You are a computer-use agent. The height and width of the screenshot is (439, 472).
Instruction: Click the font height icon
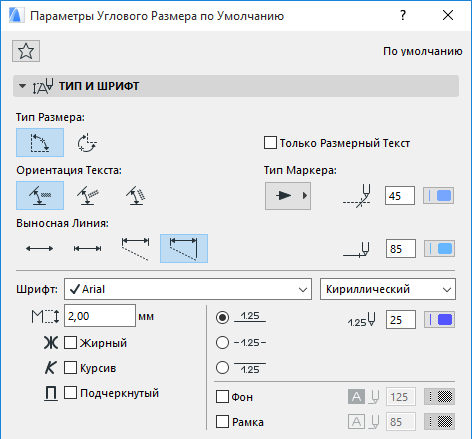point(46,316)
